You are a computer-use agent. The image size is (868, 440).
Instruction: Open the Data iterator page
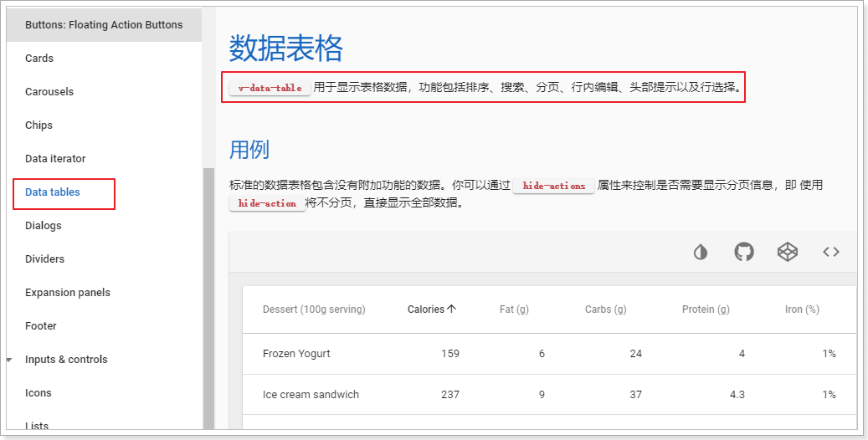pos(55,159)
